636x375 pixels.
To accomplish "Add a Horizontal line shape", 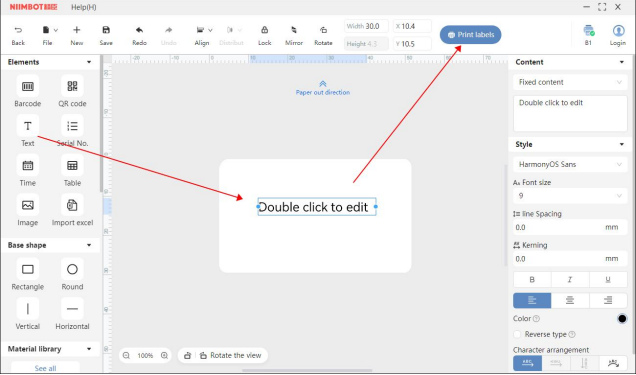I will click(72, 309).
